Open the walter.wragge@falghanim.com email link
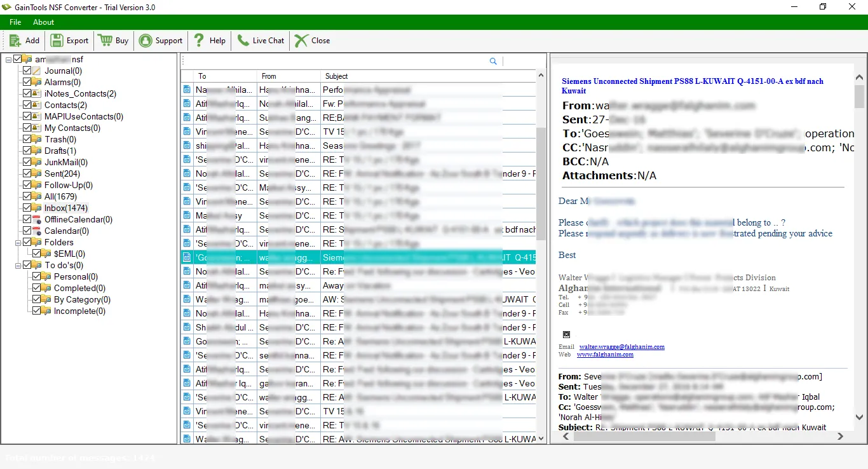 point(622,347)
